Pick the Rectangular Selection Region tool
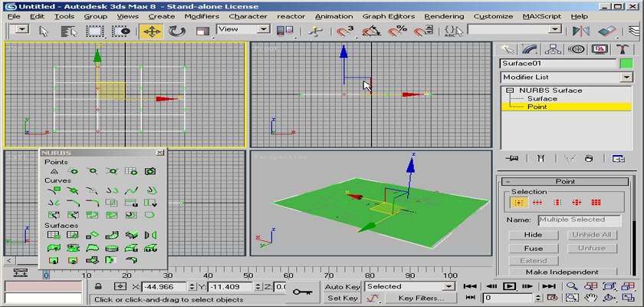This screenshot has width=644, height=307. 95,31
